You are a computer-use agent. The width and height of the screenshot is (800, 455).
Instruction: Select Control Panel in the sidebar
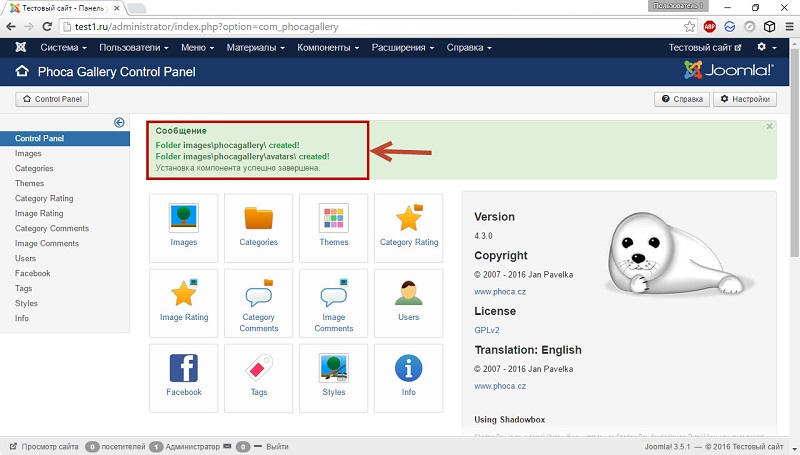[x=65, y=138]
